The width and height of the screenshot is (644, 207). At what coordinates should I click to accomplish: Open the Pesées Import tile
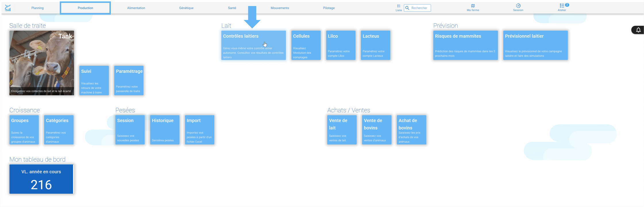200,130
